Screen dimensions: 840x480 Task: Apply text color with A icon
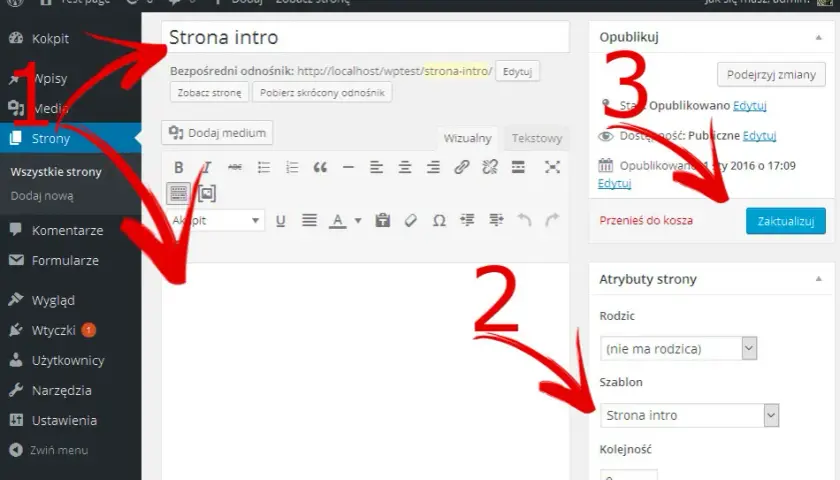tap(337, 220)
